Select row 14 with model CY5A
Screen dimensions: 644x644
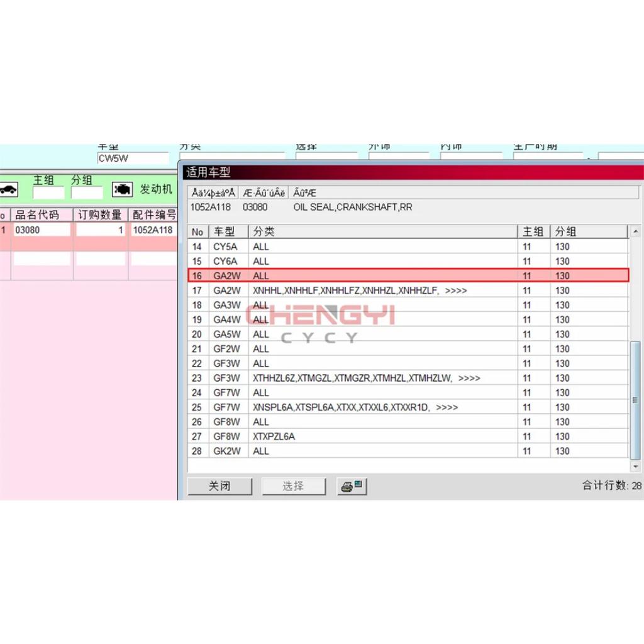(408, 247)
